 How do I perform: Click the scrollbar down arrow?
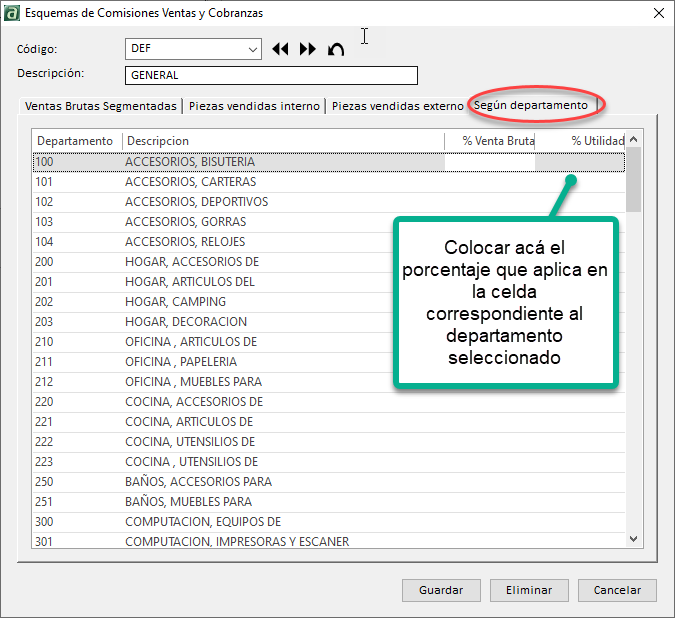[633, 539]
